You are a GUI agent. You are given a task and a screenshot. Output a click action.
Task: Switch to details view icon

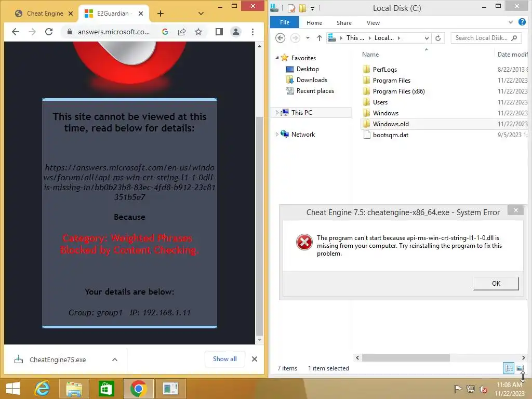pyautogui.click(x=508, y=368)
